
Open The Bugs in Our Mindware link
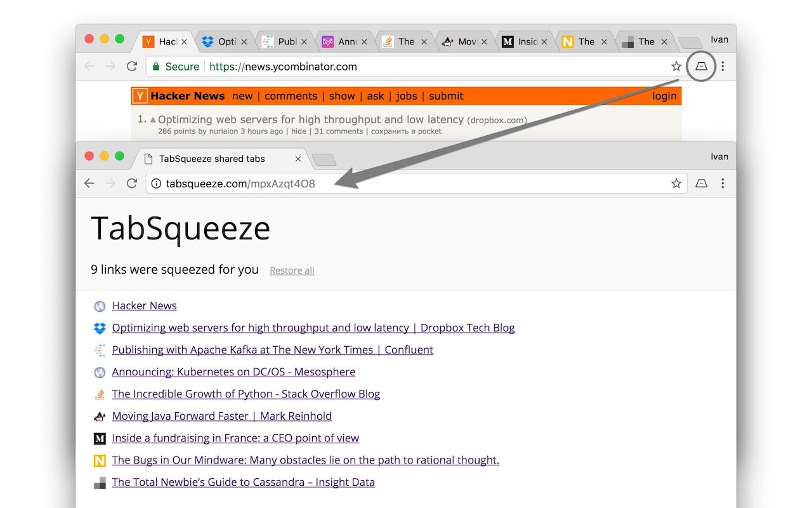pyautogui.click(x=306, y=460)
